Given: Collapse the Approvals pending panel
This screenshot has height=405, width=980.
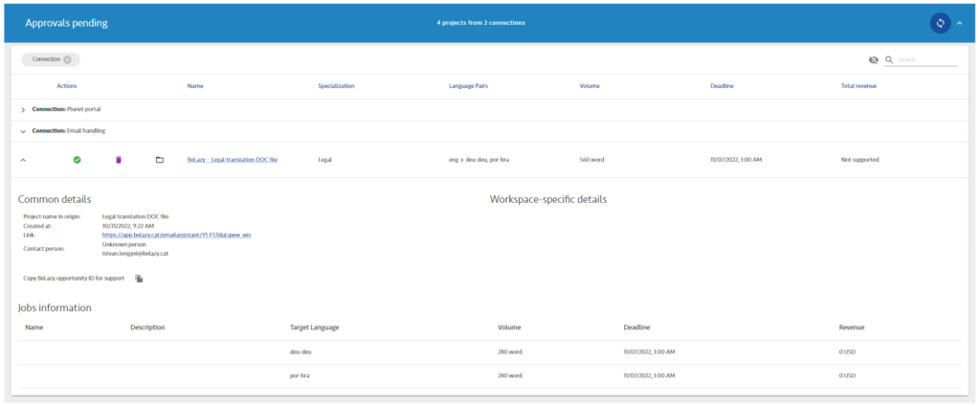Looking at the screenshot, I should tap(960, 23).
